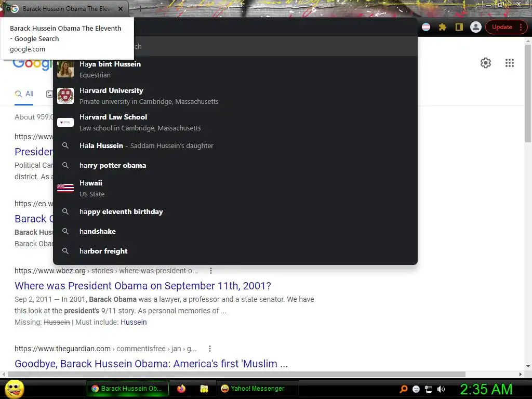The width and height of the screenshot is (532, 399).
Task: Click search icon beside handshake
Action: point(65,231)
